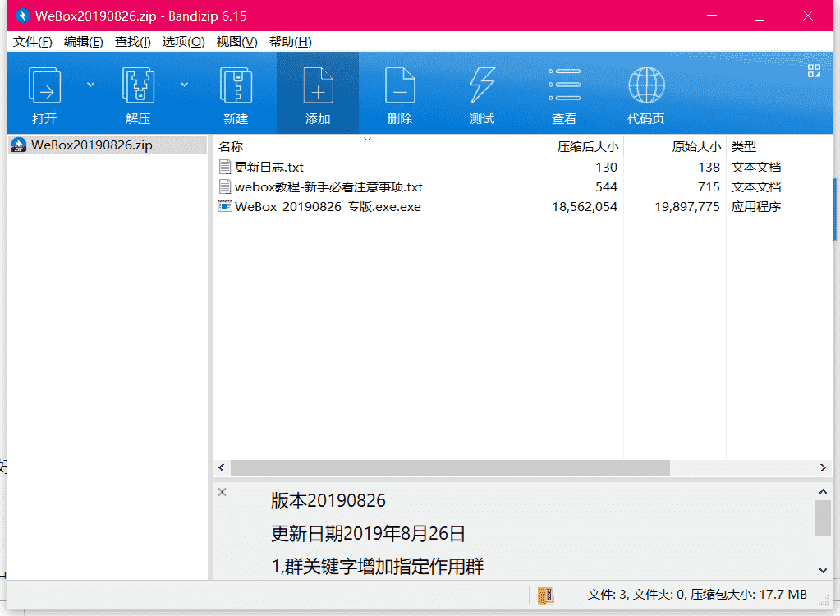Open the 查找(I) menu

[133, 42]
